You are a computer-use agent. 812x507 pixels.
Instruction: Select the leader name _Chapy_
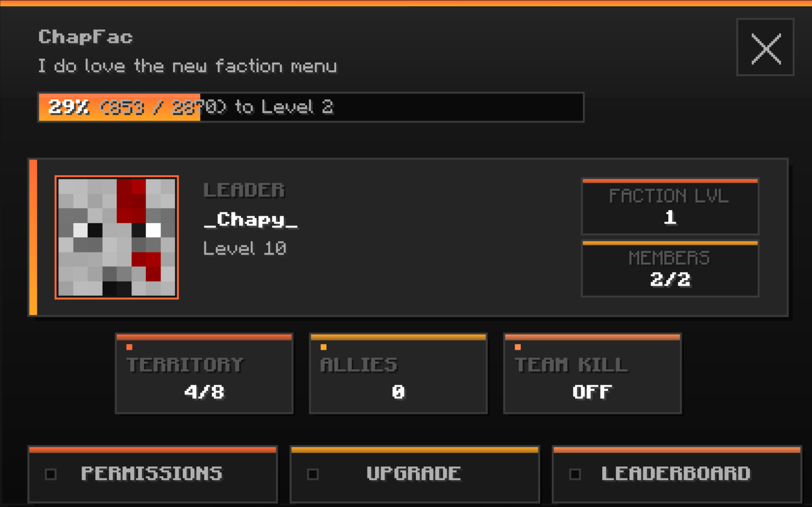click(251, 219)
